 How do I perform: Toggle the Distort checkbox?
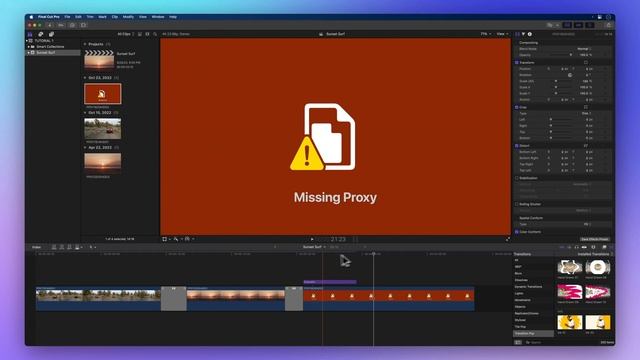(517, 146)
